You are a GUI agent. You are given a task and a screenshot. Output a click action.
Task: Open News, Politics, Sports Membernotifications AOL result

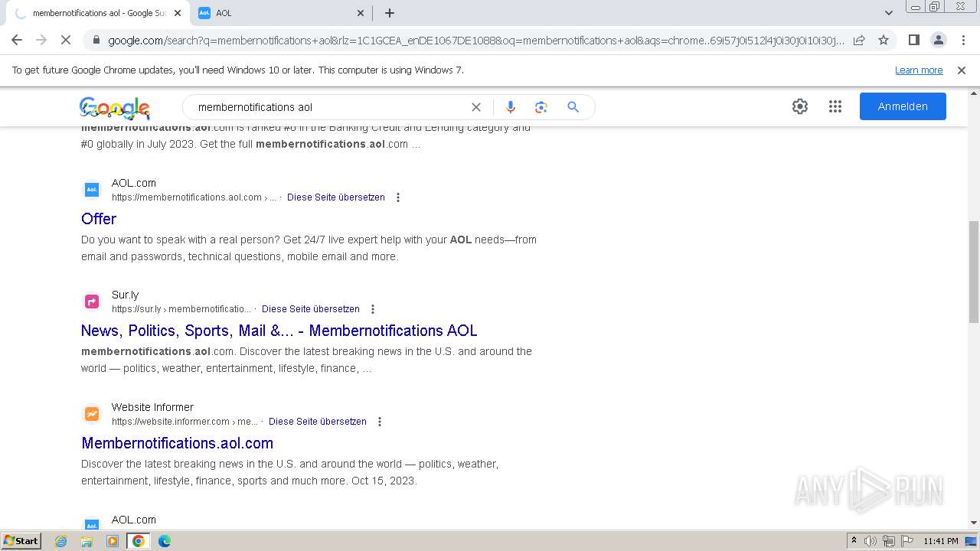[x=279, y=331]
